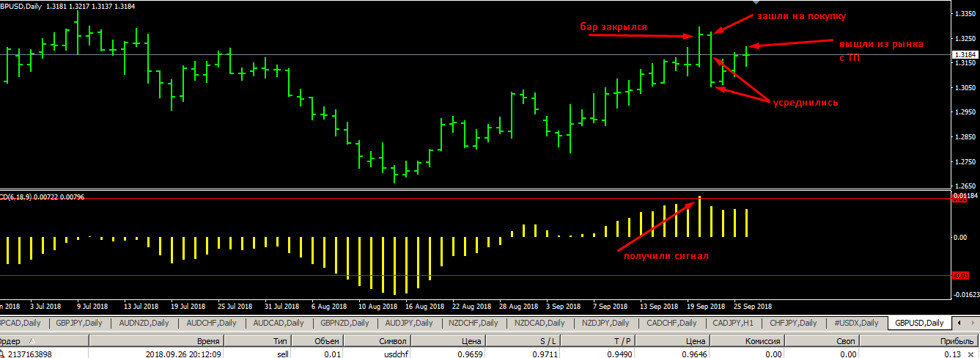Viewport: 980px width, 358px height.
Task: Select the NZDJPY,Daily chart tab
Action: pyautogui.click(x=605, y=323)
